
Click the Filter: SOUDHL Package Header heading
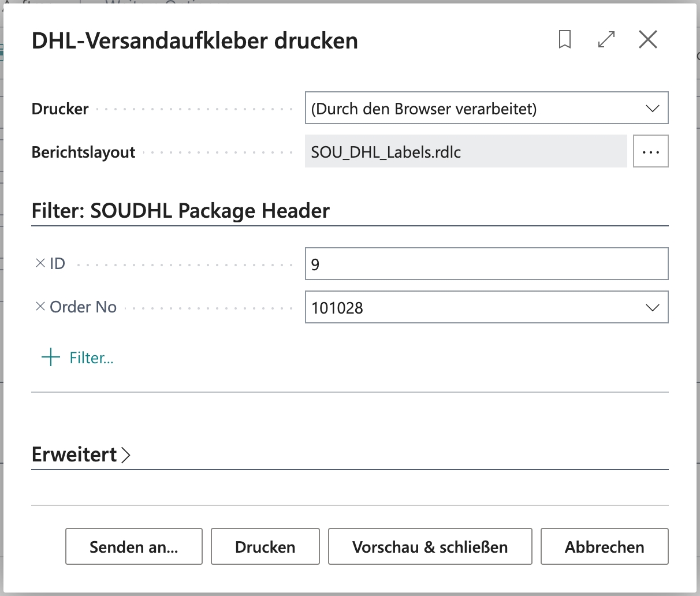[180, 211]
